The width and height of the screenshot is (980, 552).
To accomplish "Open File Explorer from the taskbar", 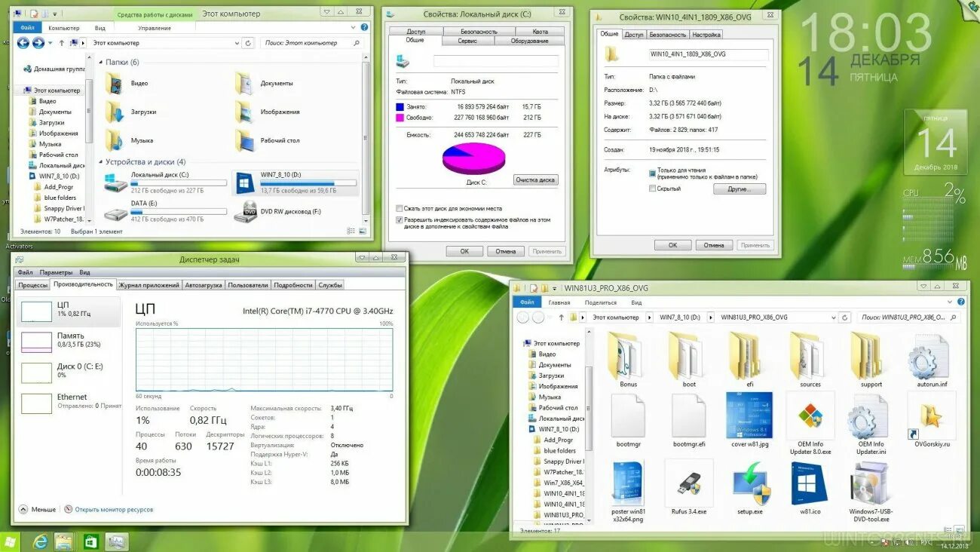I will coord(65,541).
